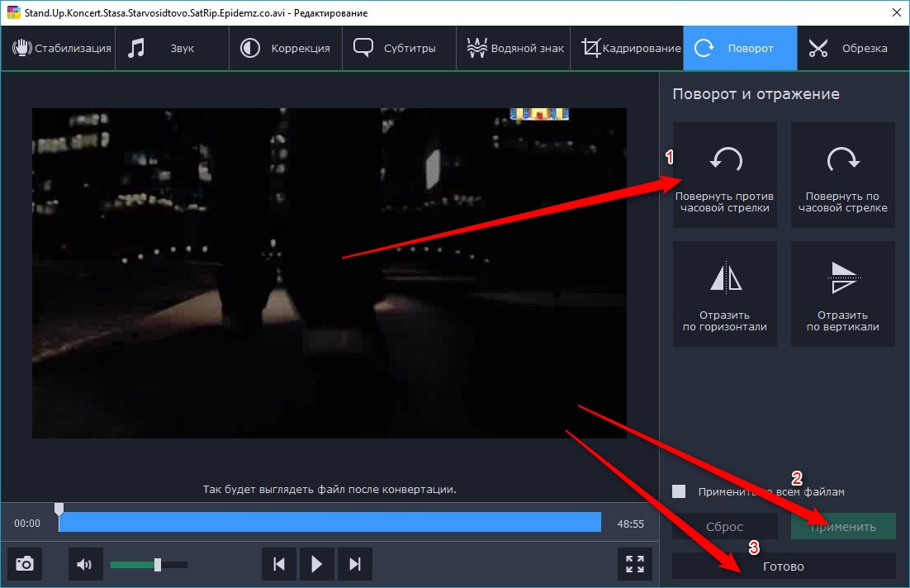The width and height of the screenshot is (910, 588).
Task: Click the Готово button
Action: click(783, 567)
